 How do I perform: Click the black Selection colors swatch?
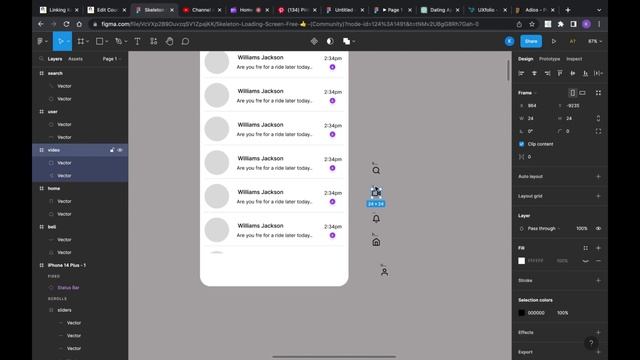[521, 313]
